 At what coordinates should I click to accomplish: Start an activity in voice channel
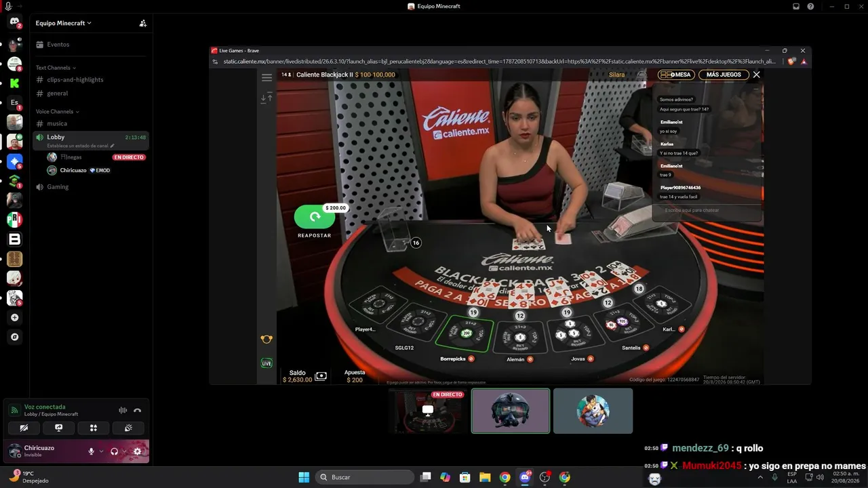94,428
